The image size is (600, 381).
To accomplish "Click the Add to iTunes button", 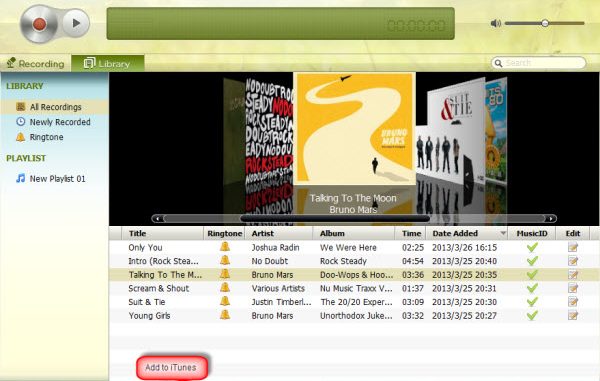I will pyautogui.click(x=171, y=367).
